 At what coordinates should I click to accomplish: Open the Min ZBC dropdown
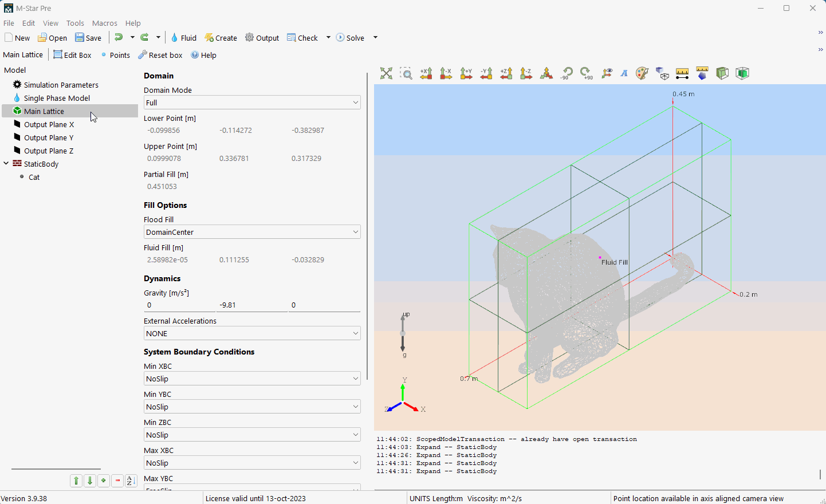point(252,435)
